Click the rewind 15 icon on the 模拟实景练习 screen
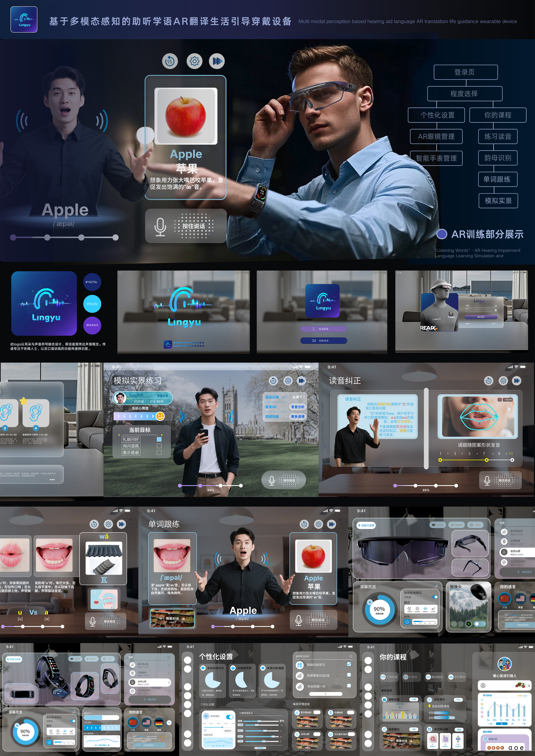 click(273, 381)
